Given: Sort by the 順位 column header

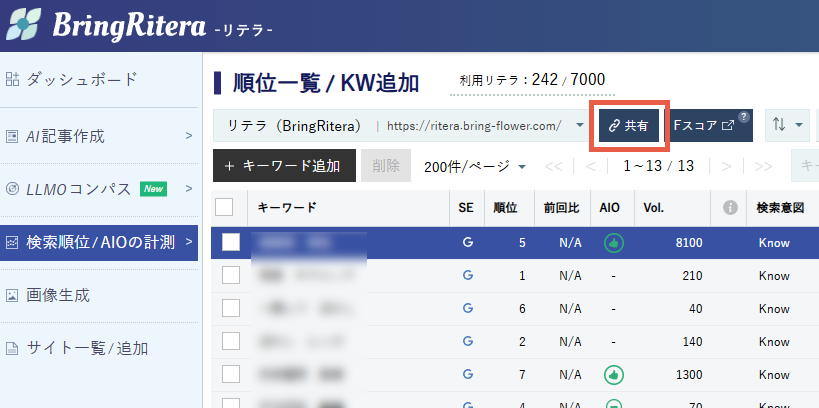Looking at the screenshot, I should pos(505,208).
